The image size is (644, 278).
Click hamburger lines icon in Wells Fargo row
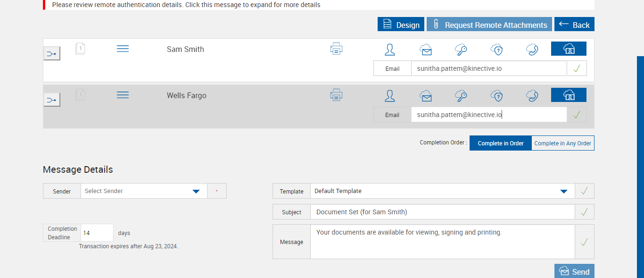[x=123, y=95]
